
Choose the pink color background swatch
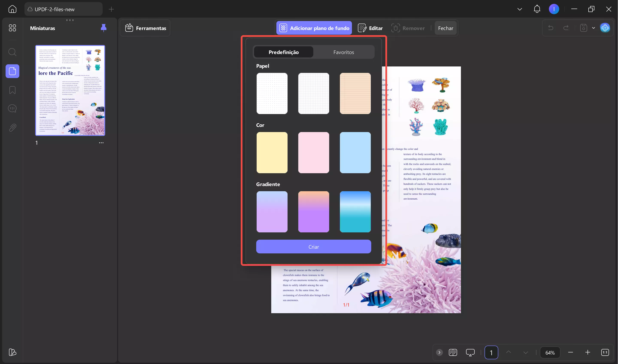tap(314, 153)
